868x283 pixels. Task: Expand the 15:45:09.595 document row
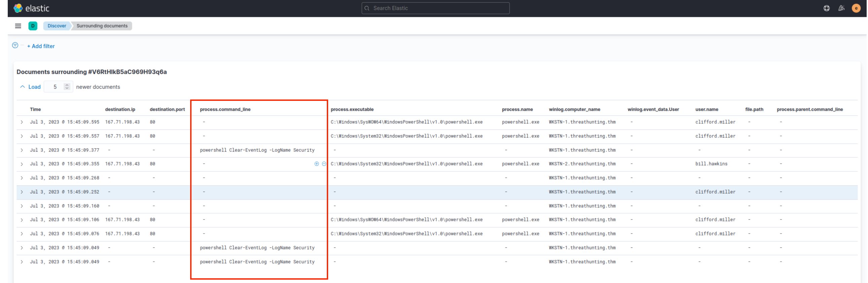pyautogui.click(x=22, y=122)
